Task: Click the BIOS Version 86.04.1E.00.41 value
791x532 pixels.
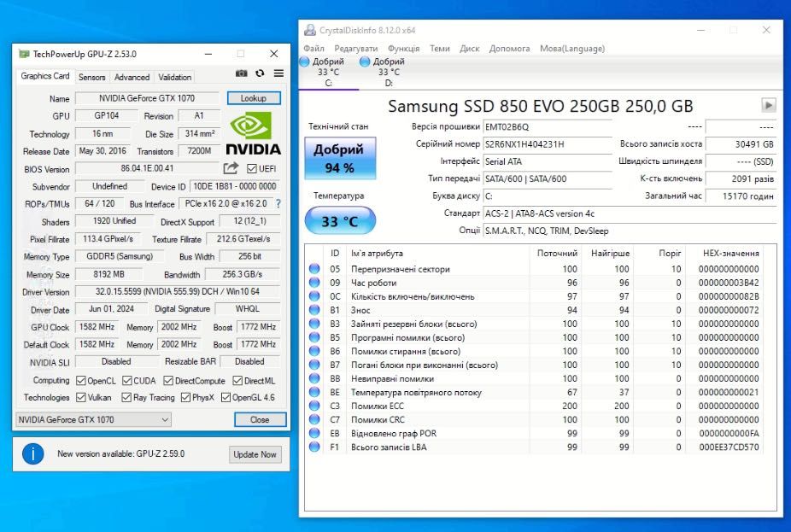Action: click(x=147, y=168)
